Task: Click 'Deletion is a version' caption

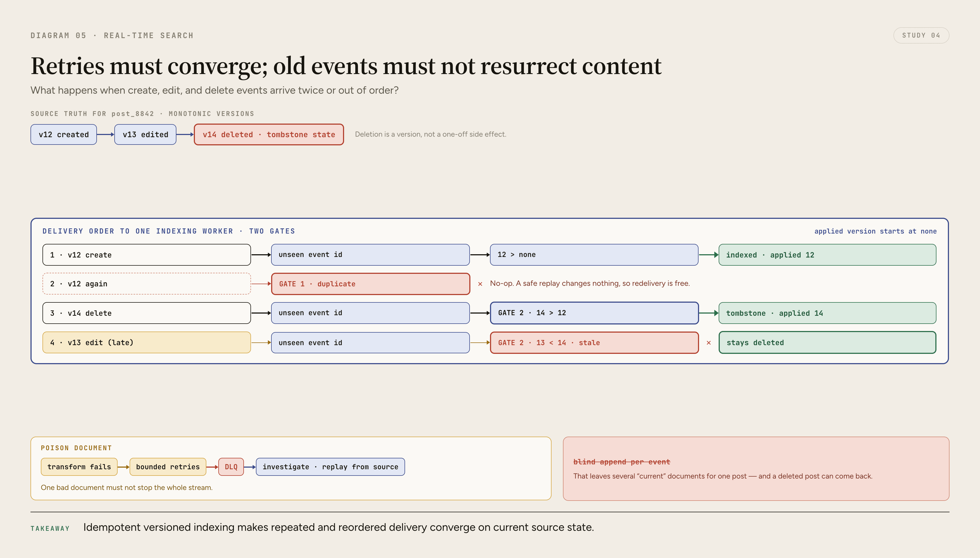Action: click(430, 134)
